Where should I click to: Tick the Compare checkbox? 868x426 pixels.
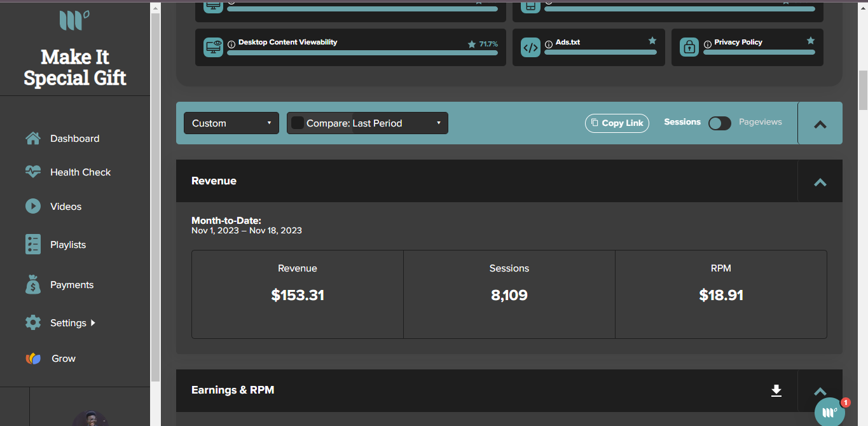click(x=297, y=123)
